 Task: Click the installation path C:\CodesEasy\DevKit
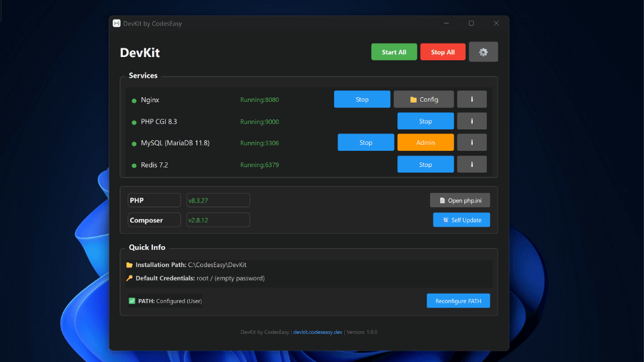tap(217, 265)
